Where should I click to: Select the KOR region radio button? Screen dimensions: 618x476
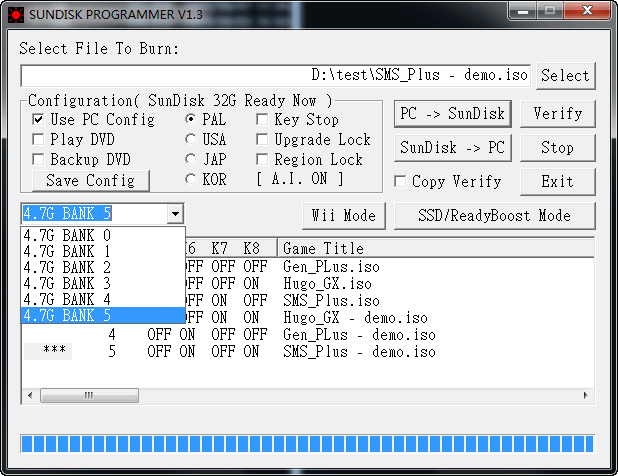191,179
